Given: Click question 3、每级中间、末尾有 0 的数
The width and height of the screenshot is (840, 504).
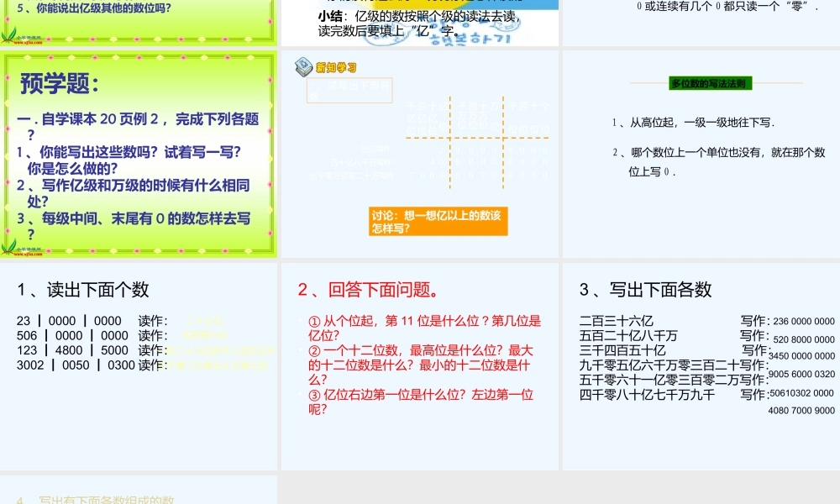Looking at the screenshot, I should (134, 227).
